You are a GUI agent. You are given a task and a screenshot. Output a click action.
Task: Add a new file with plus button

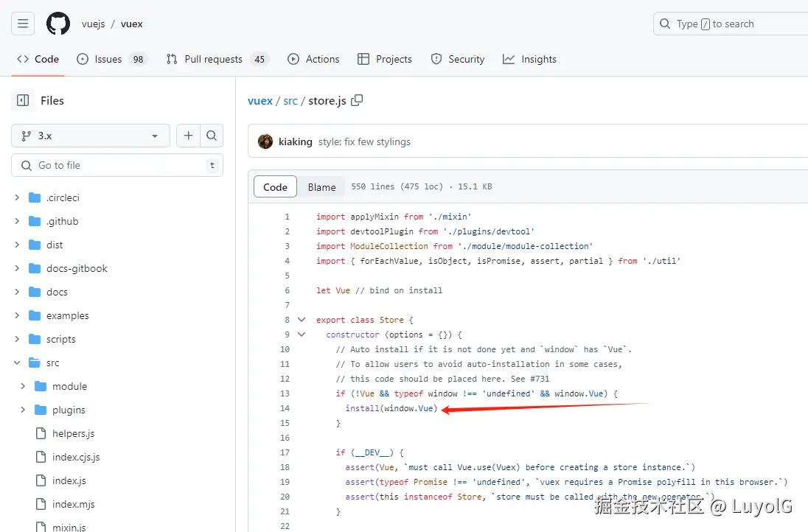pos(188,136)
